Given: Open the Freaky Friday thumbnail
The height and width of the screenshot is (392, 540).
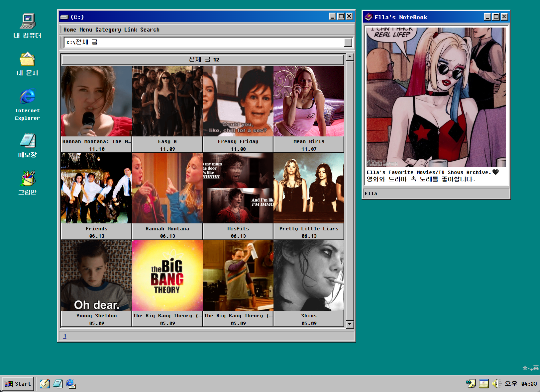Looking at the screenshot, I should coord(238,101).
